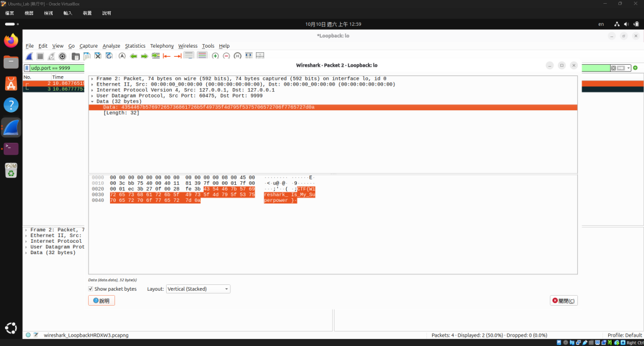Open Profile: Default in status bar
This screenshot has width=644, height=346.
point(625,335)
